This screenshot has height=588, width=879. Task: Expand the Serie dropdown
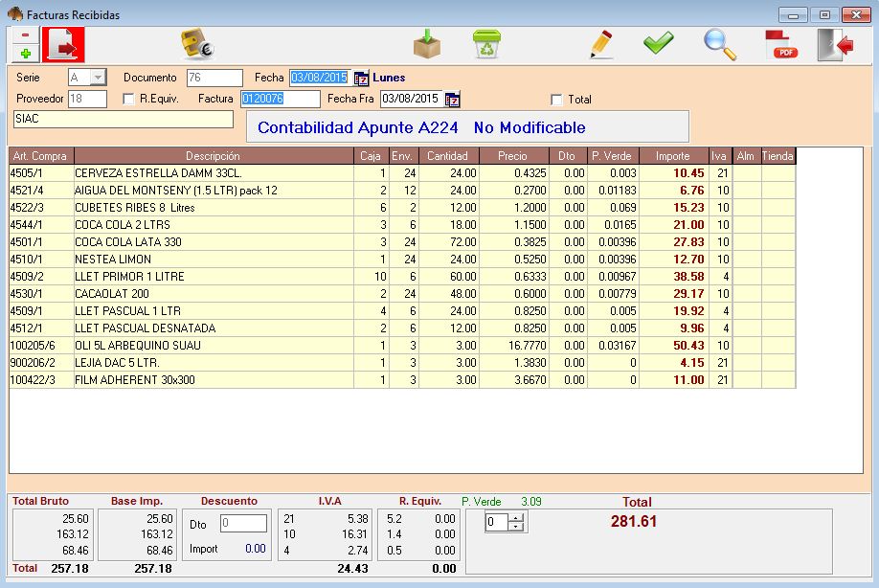coord(99,78)
